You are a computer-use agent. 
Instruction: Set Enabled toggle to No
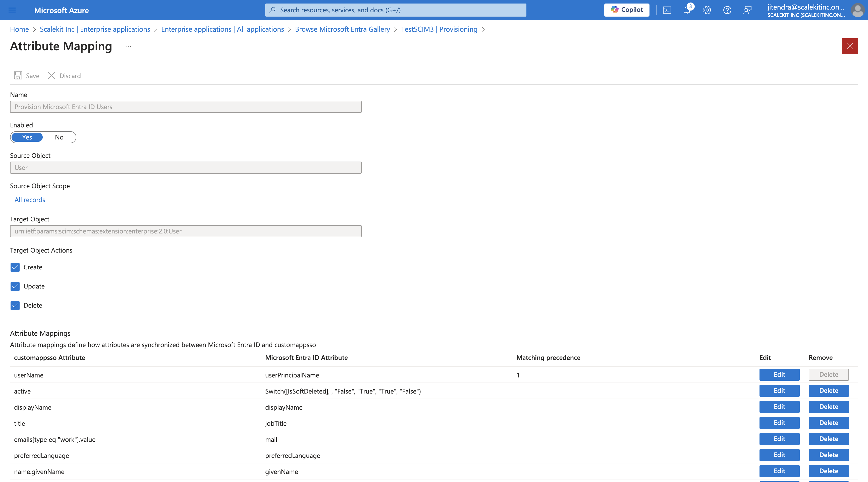[x=59, y=137]
